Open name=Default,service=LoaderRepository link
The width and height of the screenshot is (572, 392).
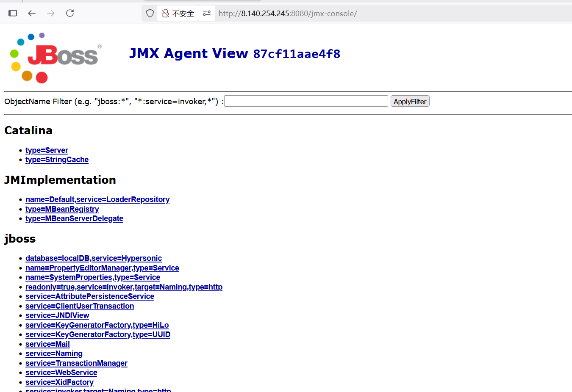97,199
